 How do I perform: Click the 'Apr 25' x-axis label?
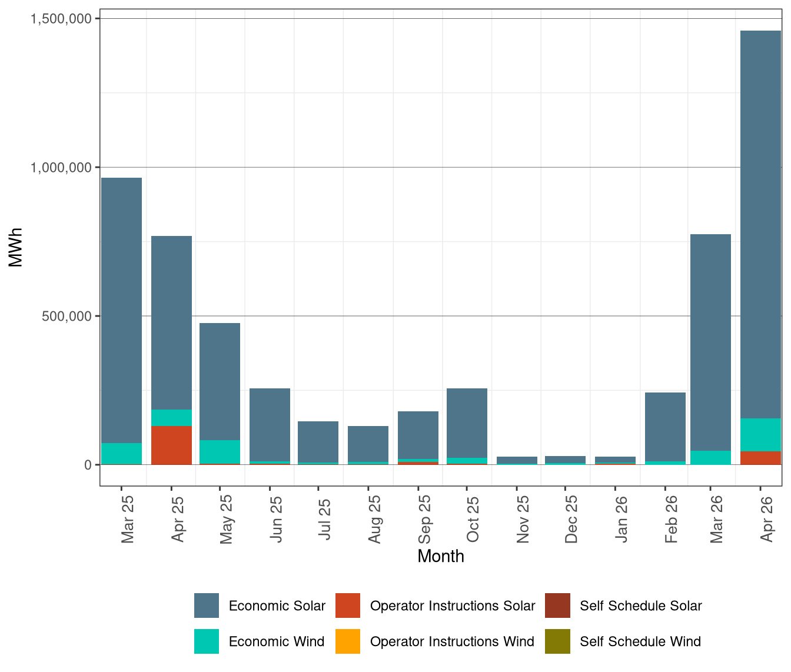(x=177, y=519)
